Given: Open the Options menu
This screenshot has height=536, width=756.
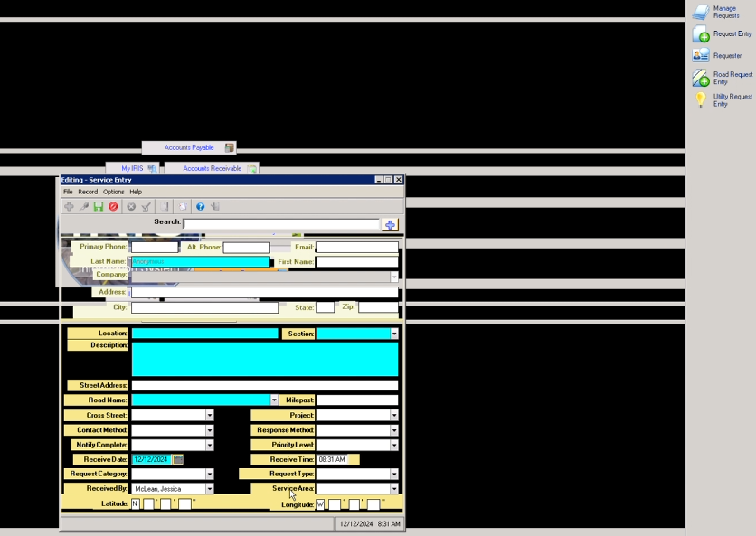Looking at the screenshot, I should click(x=114, y=192).
